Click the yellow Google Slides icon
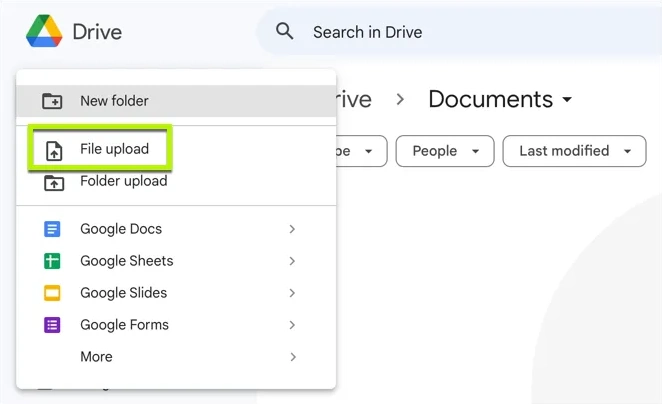The height and width of the screenshot is (404, 662). [52, 293]
